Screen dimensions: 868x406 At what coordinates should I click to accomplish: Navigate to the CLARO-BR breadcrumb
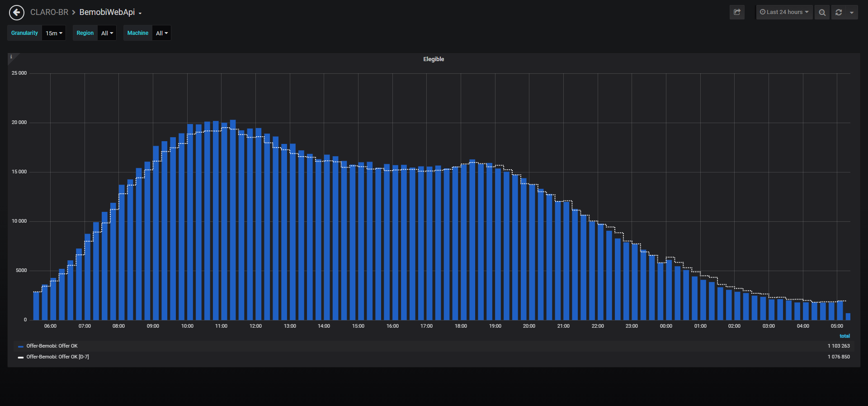[x=49, y=12]
